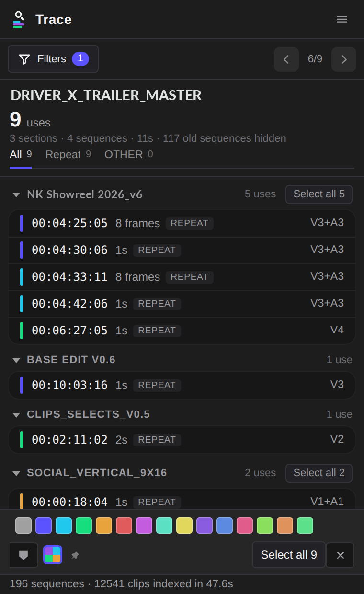Switch to the OTHER tab
This screenshot has width=364, height=594.
point(129,154)
